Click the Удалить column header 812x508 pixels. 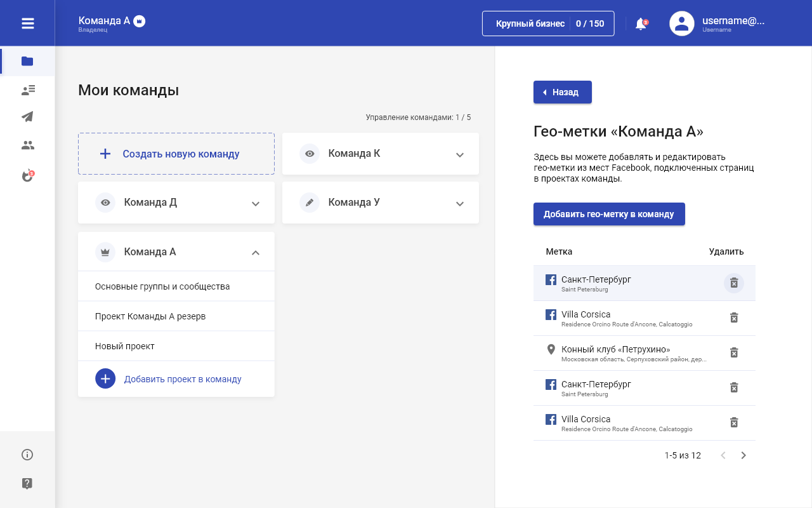coord(726,251)
